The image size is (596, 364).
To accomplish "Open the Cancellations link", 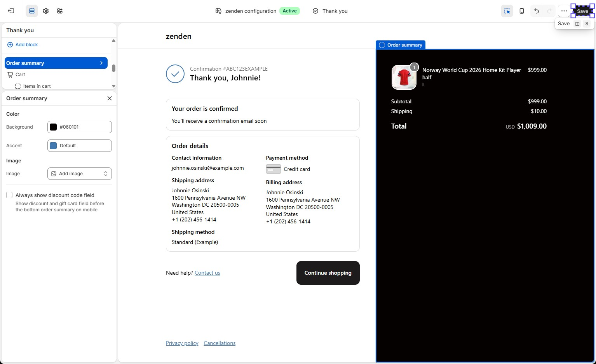I will click(220, 343).
